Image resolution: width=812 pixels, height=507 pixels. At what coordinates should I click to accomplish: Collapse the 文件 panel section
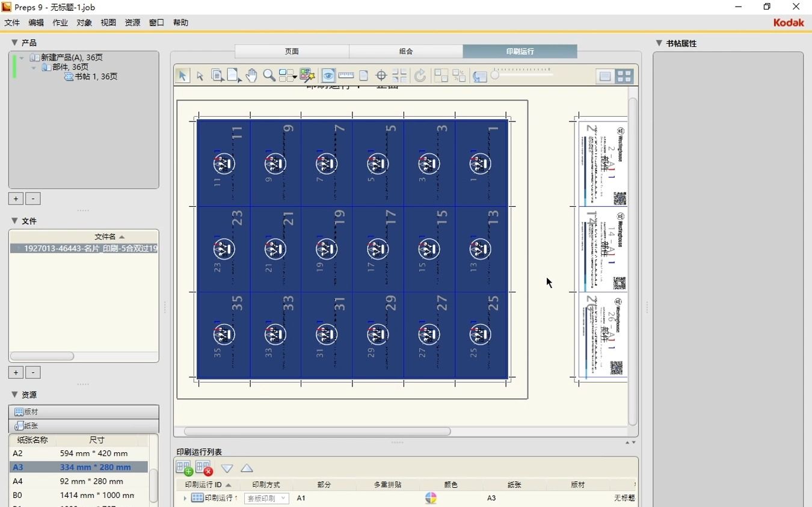14,221
